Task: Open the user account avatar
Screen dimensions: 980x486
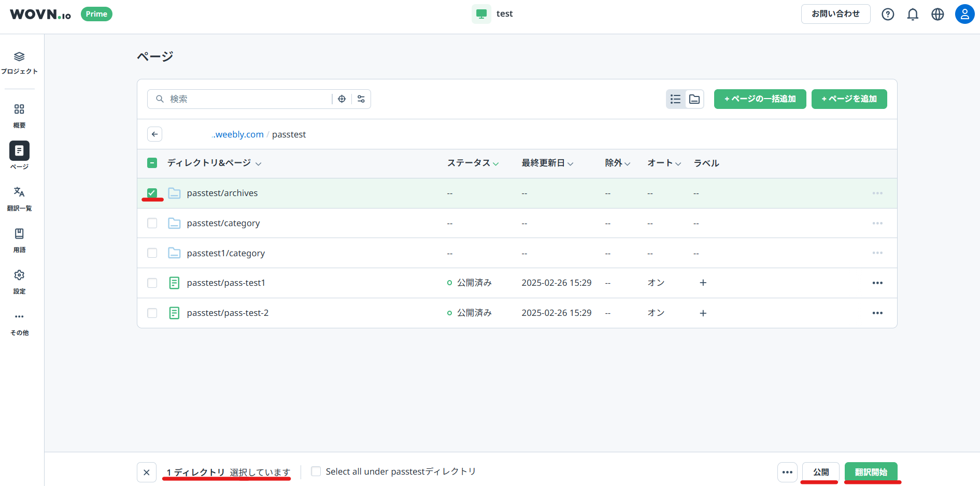Action: tap(964, 14)
